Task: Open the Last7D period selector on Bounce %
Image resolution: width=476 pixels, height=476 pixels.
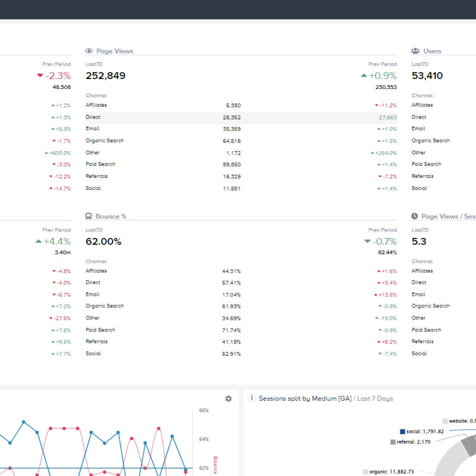Action: pyautogui.click(x=94, y=230)
